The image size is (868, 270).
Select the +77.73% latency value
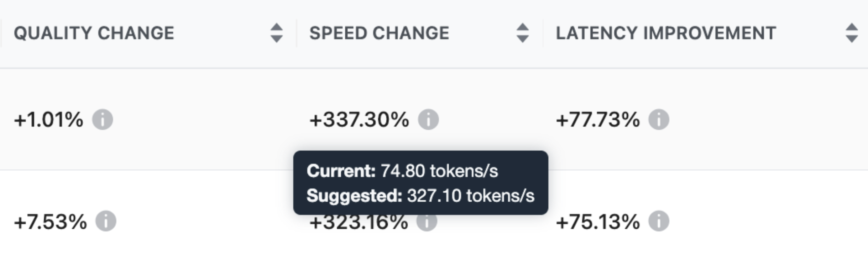click(x=598, y=119)
